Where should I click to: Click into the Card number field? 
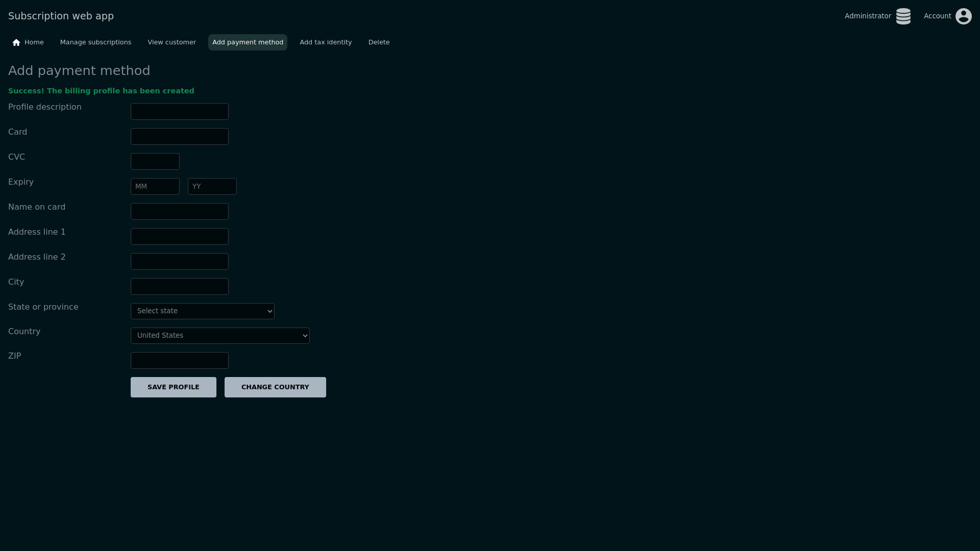pos(179,137)
